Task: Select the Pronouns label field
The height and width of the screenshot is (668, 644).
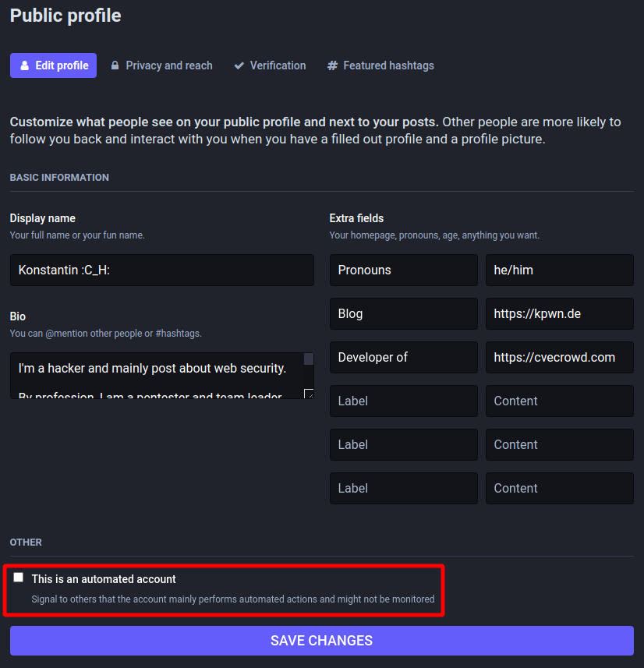Action: [403, 270]
